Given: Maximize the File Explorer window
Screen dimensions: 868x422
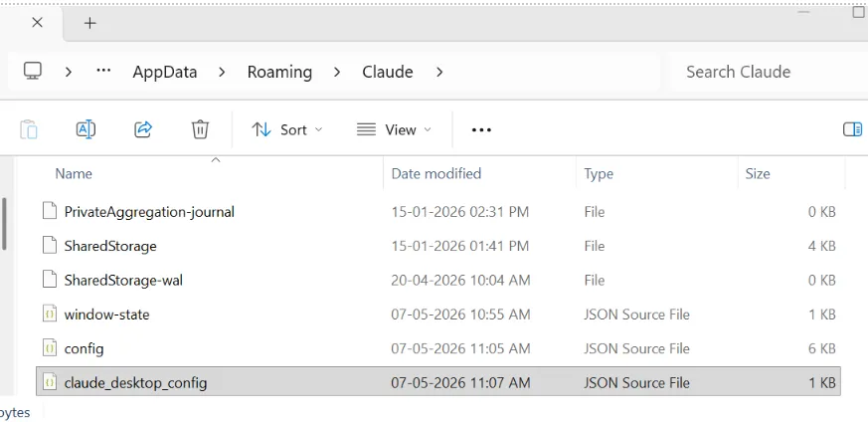Looking at the screenshot, I should (858, 12).
